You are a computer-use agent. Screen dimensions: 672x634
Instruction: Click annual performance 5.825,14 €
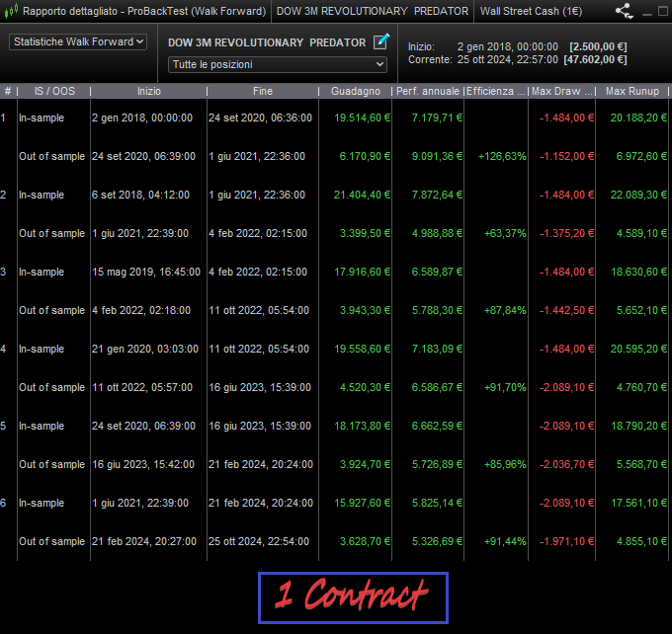point(437,504)
